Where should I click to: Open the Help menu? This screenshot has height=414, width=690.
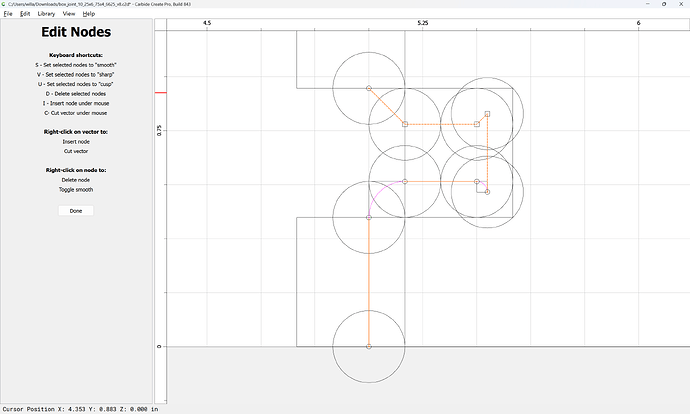coord(89,14)
